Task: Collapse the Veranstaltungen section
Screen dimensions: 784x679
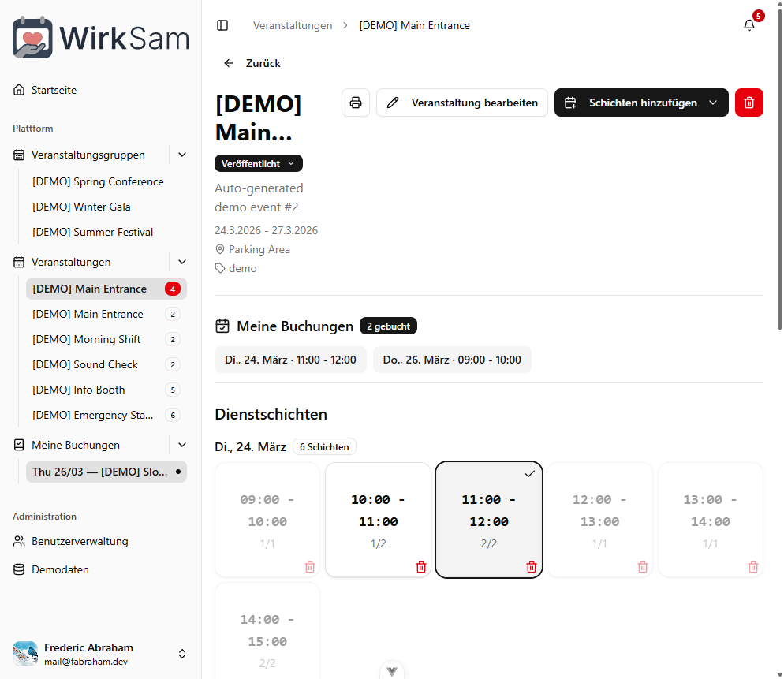Action: [x=182, y=262]
